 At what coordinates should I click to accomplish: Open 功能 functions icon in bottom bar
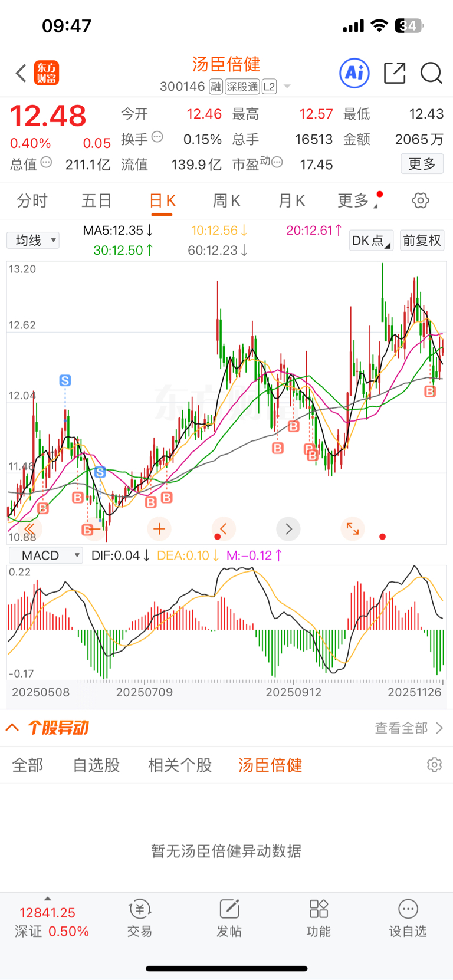[x=319, y=919]
